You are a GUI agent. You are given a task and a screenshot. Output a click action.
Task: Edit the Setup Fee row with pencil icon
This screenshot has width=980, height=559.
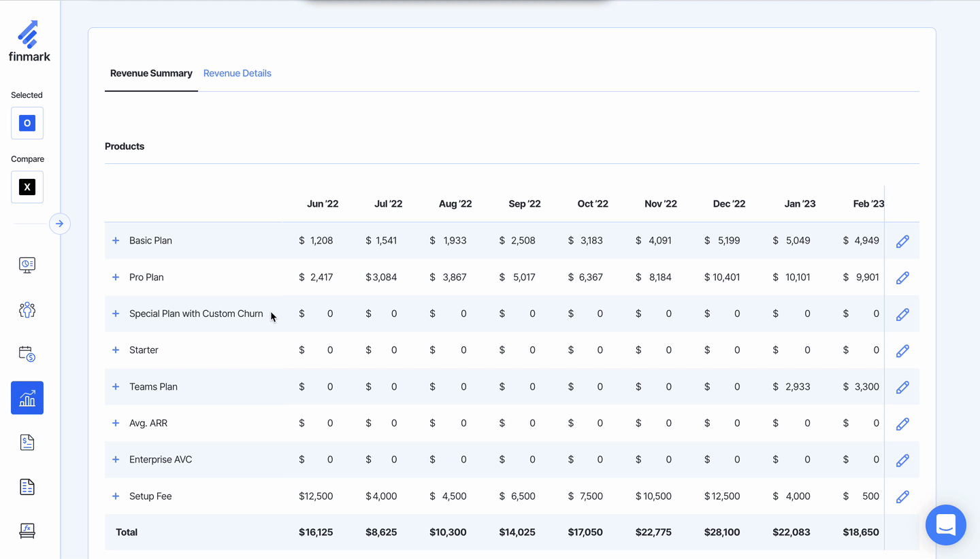tap(902, 497)
